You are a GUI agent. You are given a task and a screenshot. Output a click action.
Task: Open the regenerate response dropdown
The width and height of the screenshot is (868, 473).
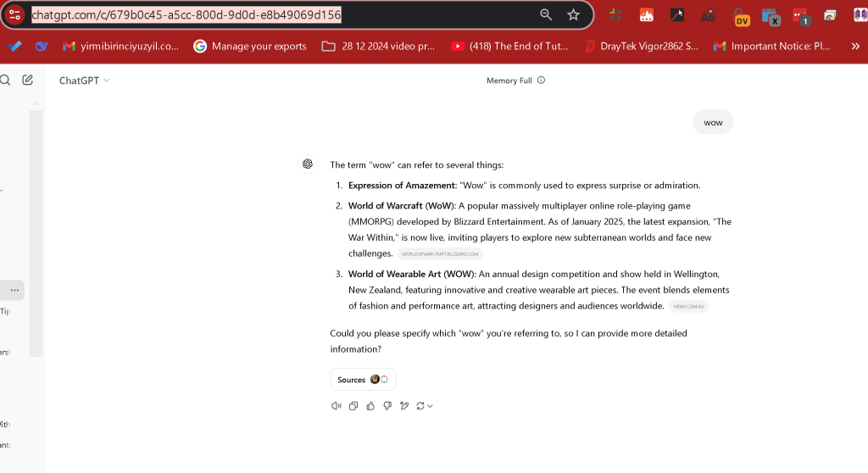pos(424,406)
